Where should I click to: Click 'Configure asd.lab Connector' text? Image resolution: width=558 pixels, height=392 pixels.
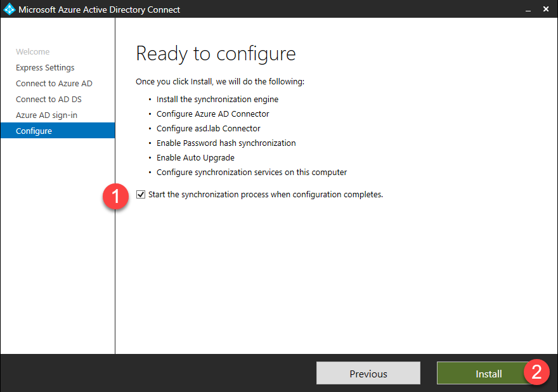[x=209, y=129]
